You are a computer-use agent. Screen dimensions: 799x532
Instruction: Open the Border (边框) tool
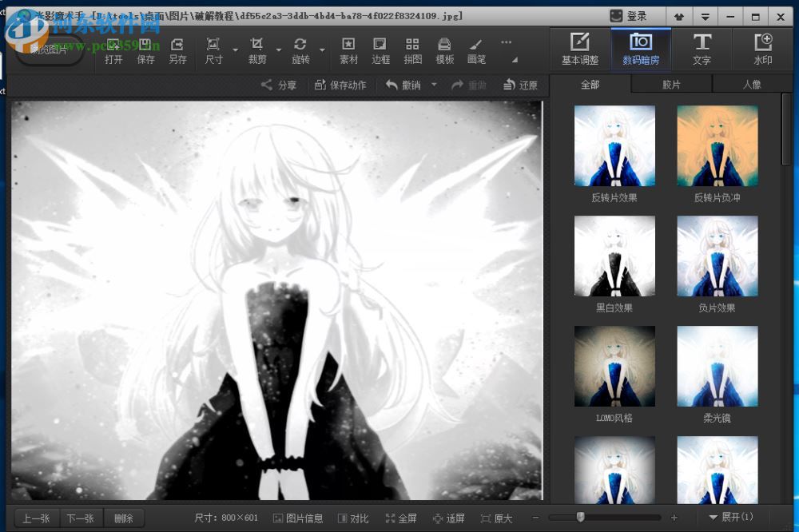pos(380,50)
